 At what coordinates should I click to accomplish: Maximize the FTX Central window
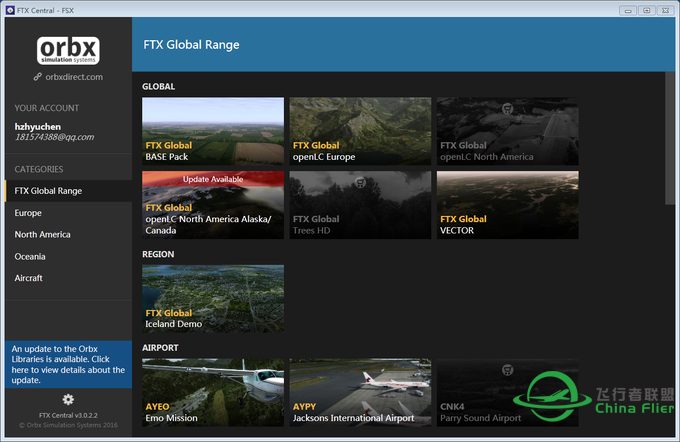pos(647,10)
